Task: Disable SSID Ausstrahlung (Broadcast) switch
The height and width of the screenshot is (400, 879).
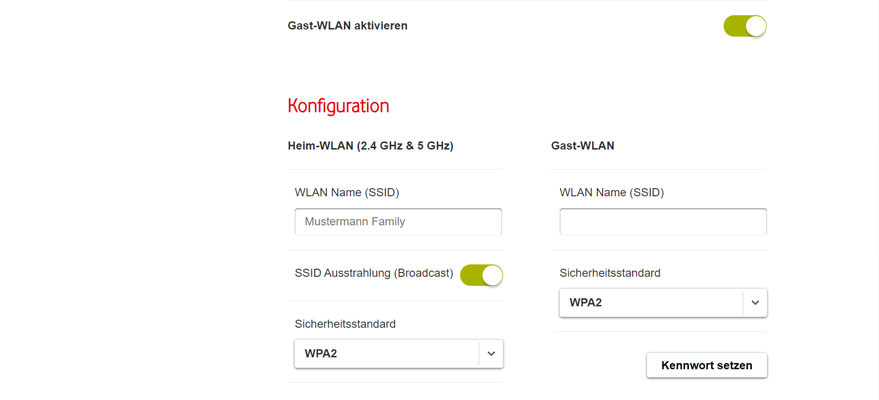Action: tap(481, 275)
